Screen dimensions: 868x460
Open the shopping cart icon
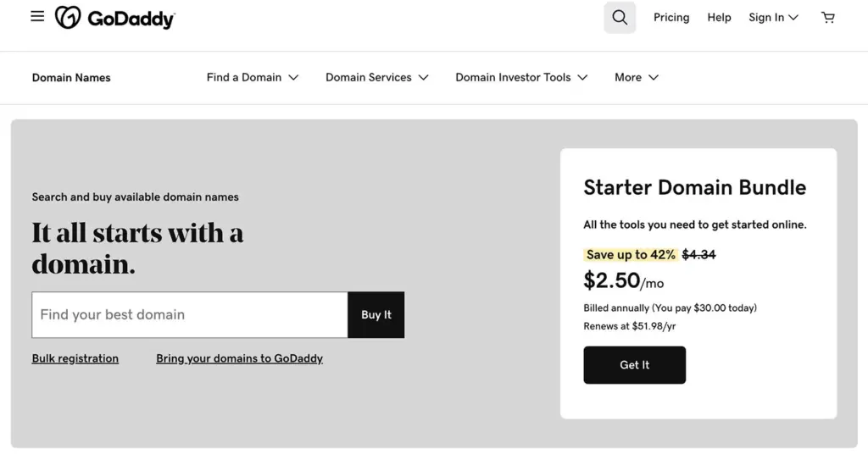828,18
